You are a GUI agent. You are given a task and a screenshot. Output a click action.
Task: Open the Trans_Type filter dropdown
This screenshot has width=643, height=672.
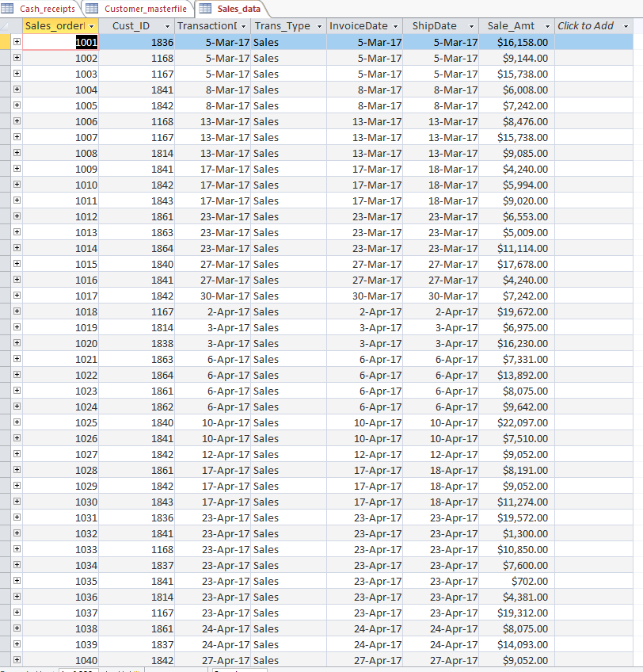pos(318,26)
